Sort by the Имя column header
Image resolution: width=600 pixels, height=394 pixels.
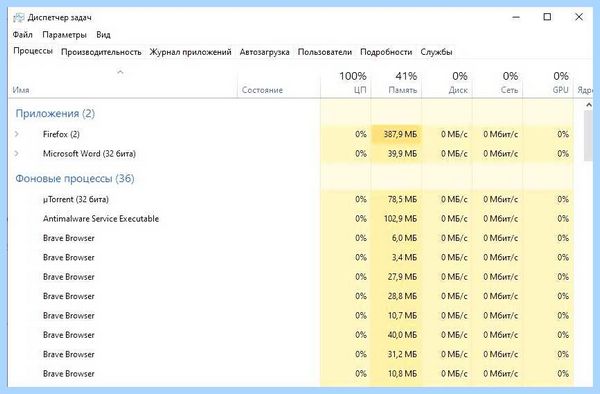122,83
